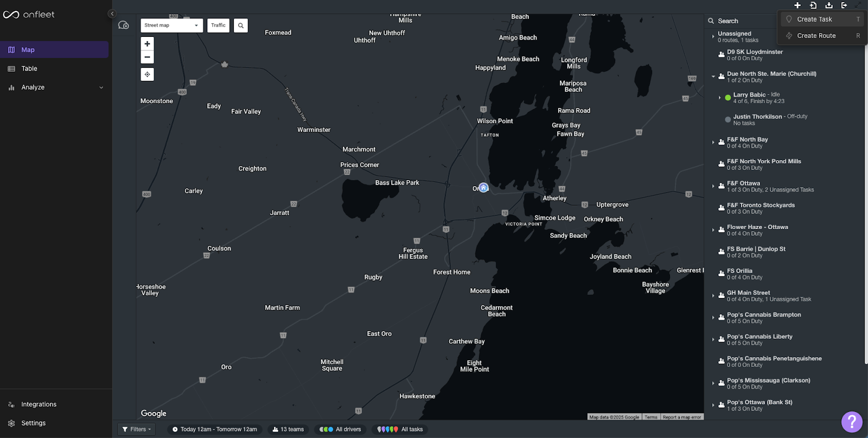Click the import tasks file icon
Screen dimensions: 868x438
coord(813,5)
